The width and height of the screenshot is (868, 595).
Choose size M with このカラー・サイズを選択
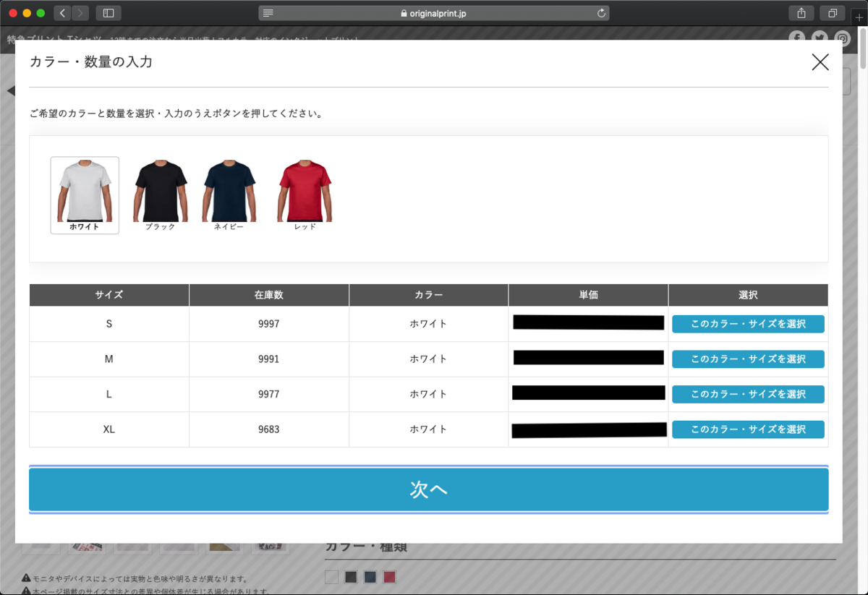(x=748, y=359)
